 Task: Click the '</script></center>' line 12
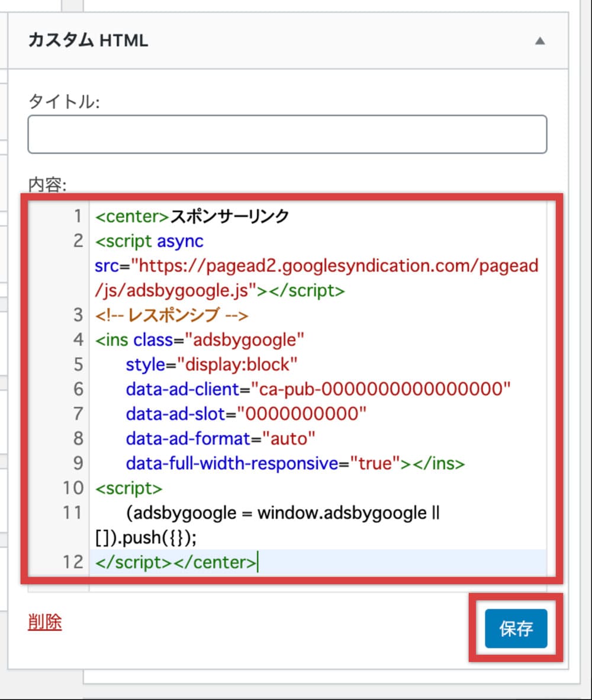point(176,563)
